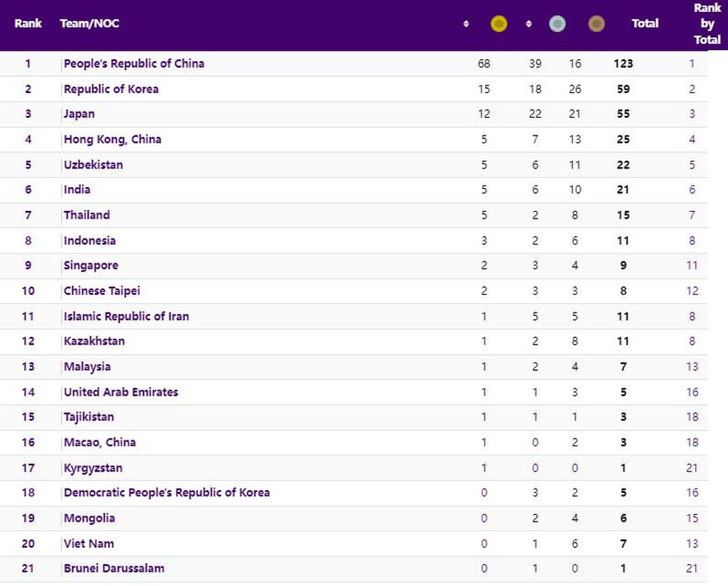Click the Rank column header
Screen dimensions: 728x586
[x=28, y=24]
